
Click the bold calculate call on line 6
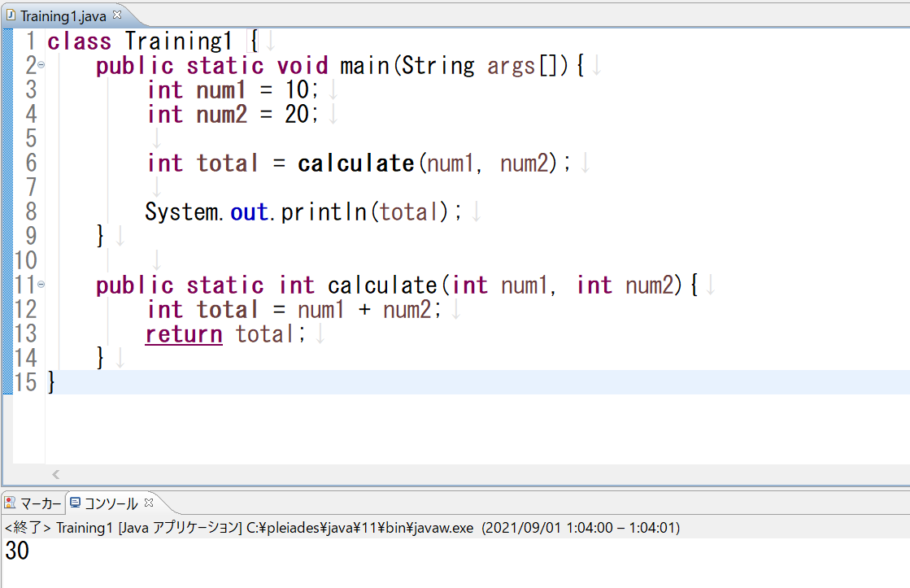point(355,163)
